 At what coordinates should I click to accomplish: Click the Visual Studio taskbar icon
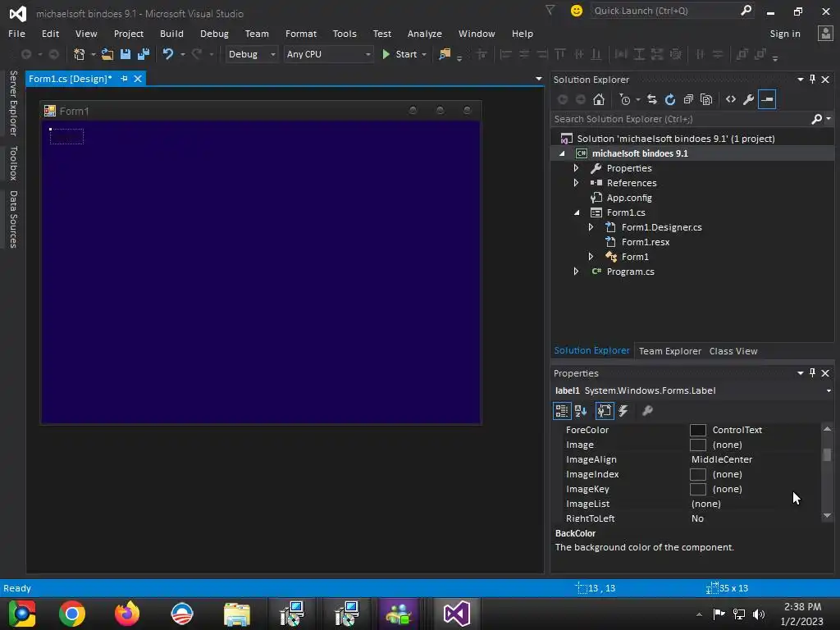tap(456, 614)
